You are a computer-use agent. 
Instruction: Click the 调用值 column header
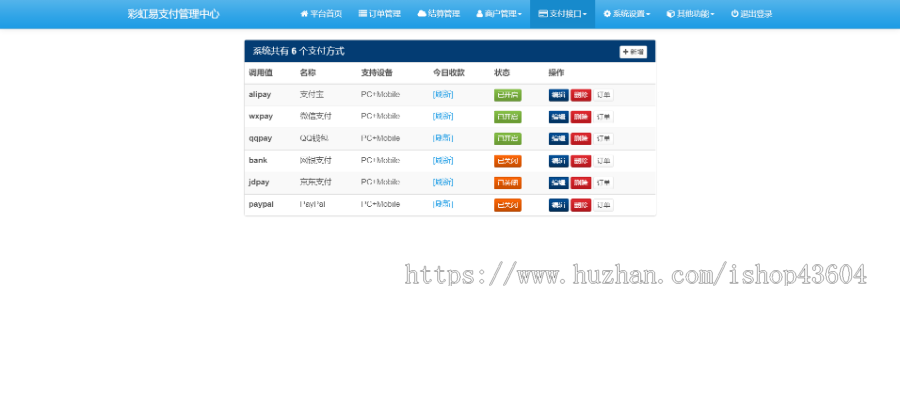coord(261,73)
